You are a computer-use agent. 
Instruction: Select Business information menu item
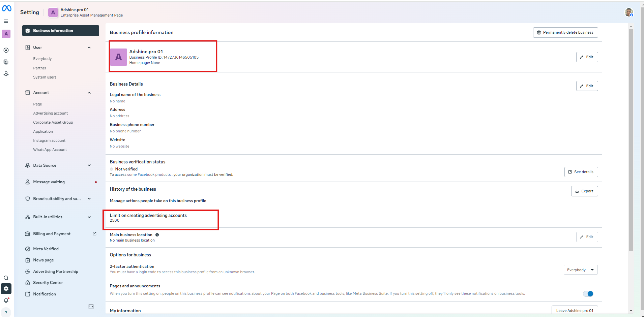61,31
